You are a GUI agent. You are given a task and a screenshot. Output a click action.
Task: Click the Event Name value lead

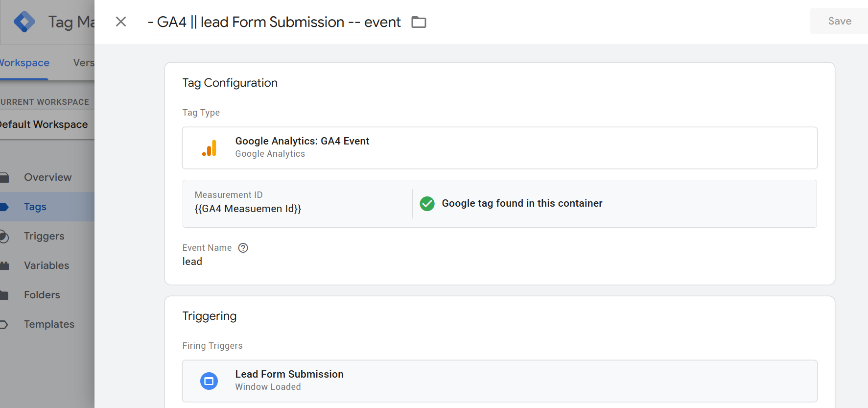pyautogui.click(x=192, y=262)
